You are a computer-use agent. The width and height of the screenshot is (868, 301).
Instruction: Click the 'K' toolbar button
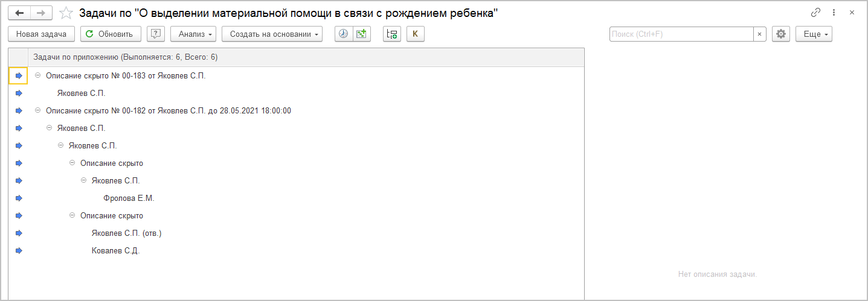point(415,34)
